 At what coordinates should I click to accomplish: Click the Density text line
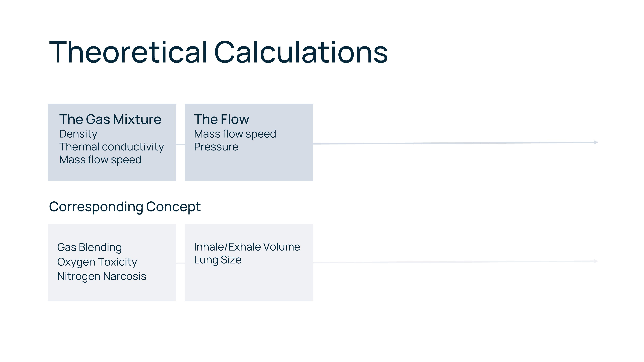(x=78, y=134)
